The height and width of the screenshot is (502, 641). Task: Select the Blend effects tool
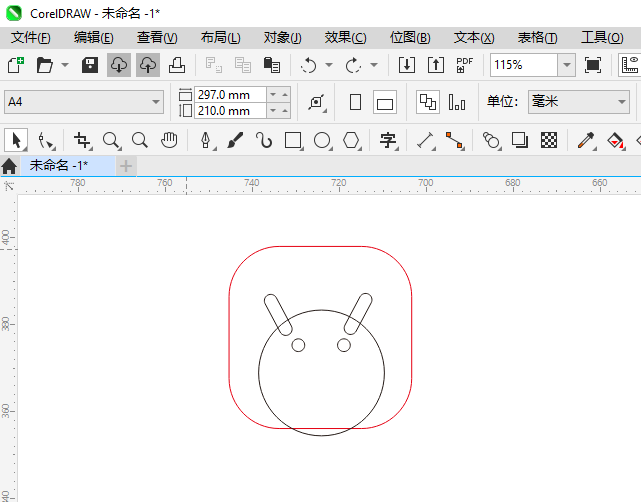point(491,141)
